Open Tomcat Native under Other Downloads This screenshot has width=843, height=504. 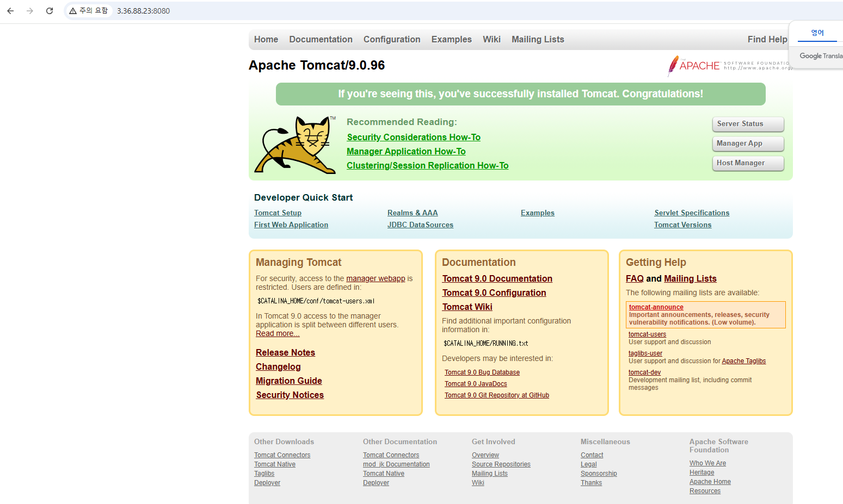pos(275,464)
